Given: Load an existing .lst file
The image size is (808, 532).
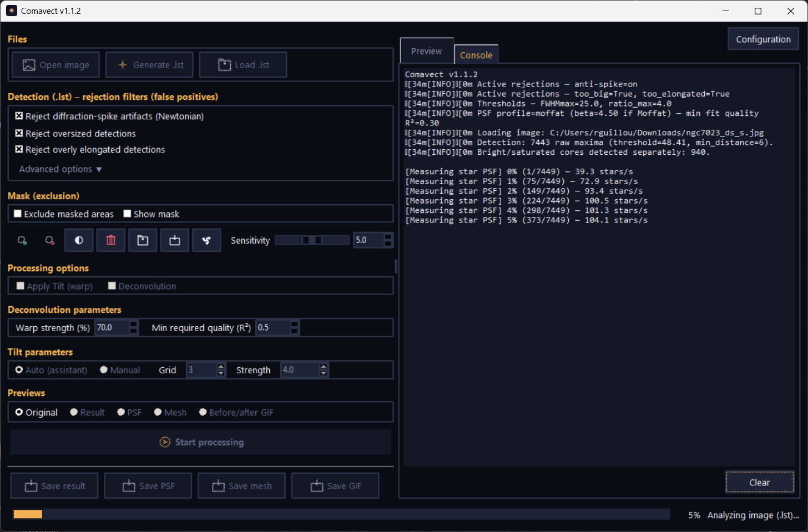Looking at the screenshot, I should pos(243,65).
